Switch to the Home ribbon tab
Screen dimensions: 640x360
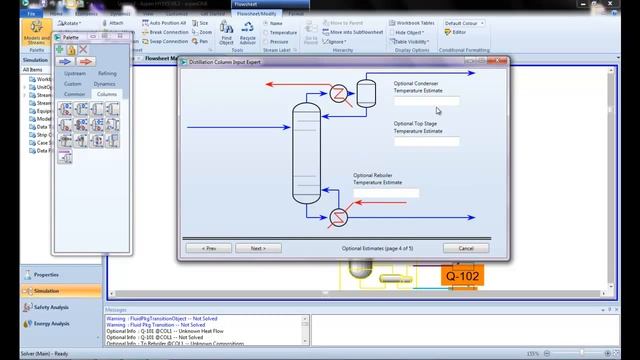point(56,13)
